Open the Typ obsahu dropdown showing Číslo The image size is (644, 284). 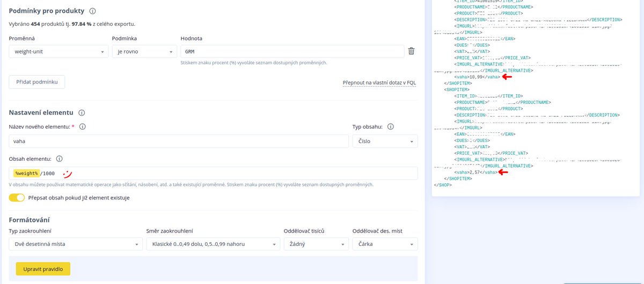[x=385, y=141]
